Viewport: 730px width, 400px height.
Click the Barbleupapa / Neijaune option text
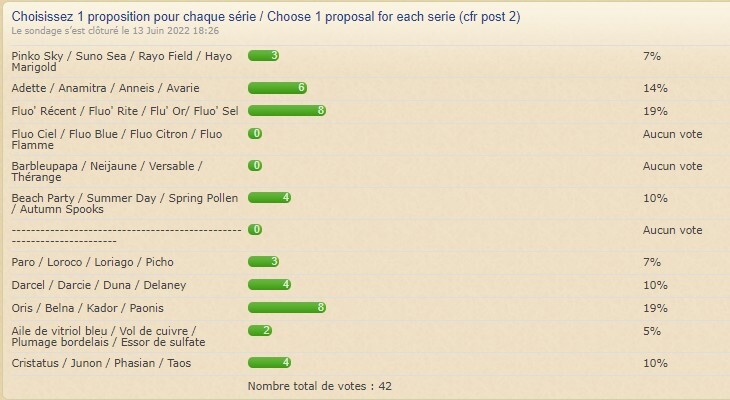point(107,171)
